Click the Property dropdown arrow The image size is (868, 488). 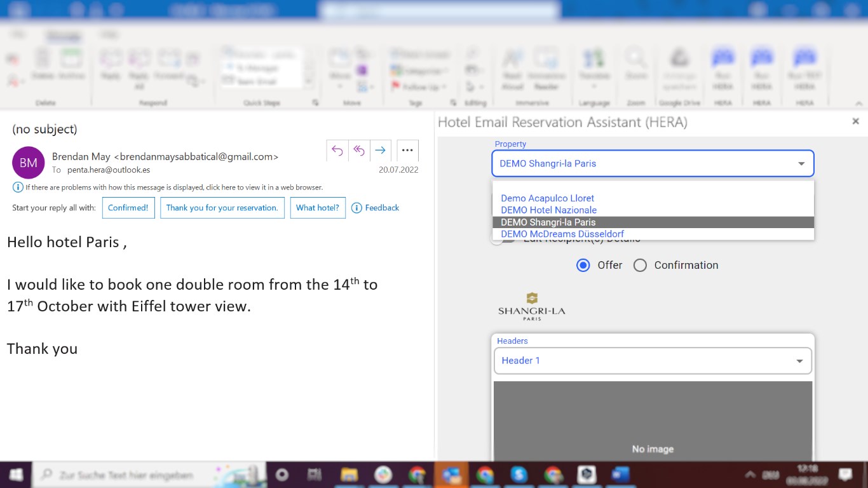click(801, 164)
